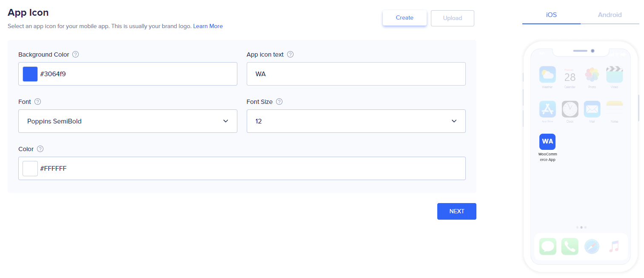
Task: Select the Weather icon in phone preview
Action: pos(547,75)
